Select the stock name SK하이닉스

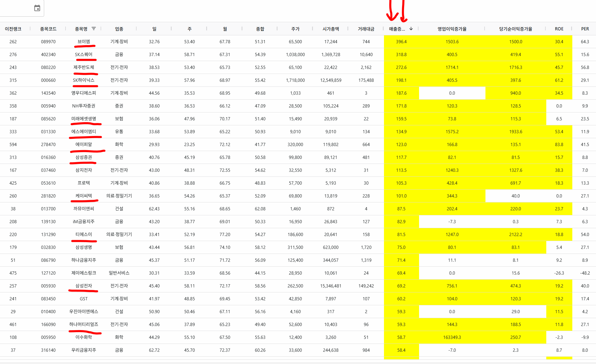[x=84, y=80]
